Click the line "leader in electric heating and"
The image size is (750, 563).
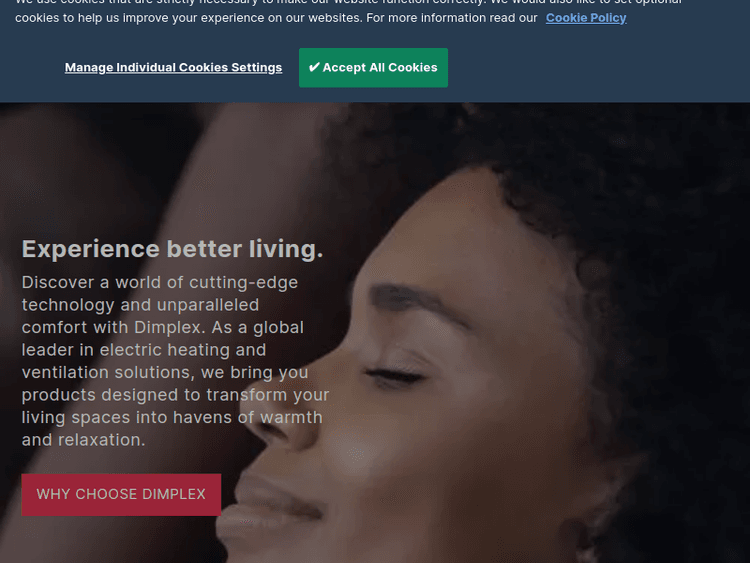(x=143, y=350)
